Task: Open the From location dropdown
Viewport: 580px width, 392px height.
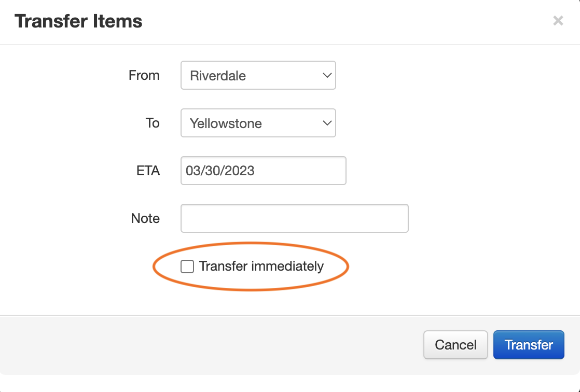Action: (258, 76)
